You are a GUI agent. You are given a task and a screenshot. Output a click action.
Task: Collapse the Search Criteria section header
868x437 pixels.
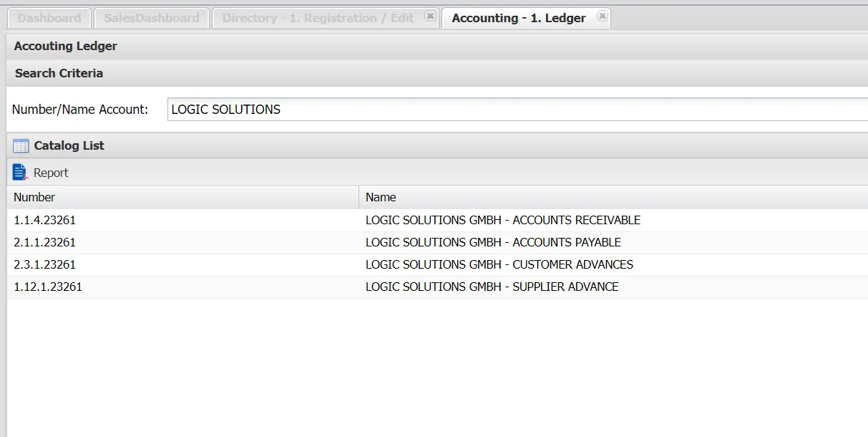coord(59,73)
